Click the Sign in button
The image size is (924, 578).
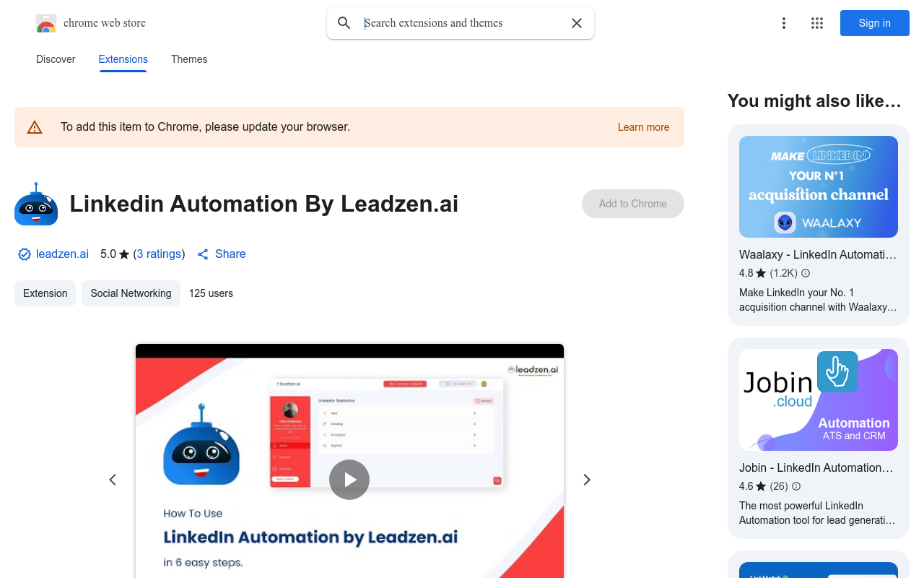[875, 23]
